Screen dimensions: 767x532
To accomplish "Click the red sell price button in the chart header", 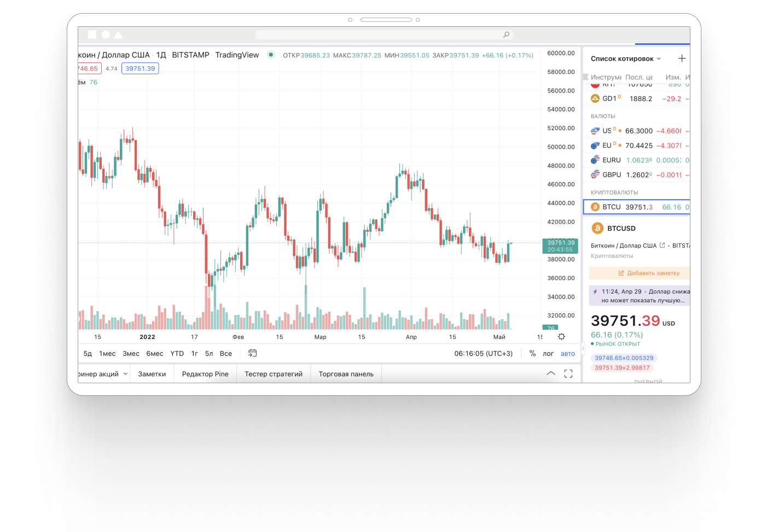I will (x=89, y=68).
